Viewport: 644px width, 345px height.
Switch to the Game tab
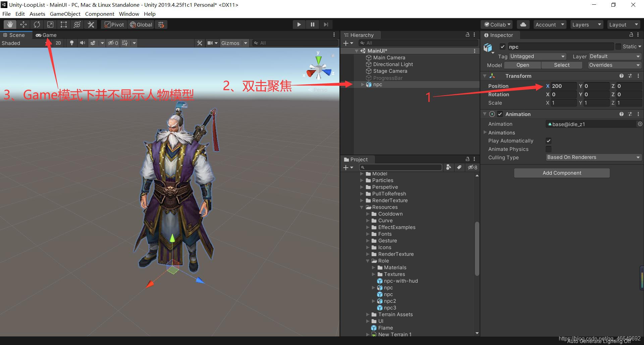click(x=46, y=35)
